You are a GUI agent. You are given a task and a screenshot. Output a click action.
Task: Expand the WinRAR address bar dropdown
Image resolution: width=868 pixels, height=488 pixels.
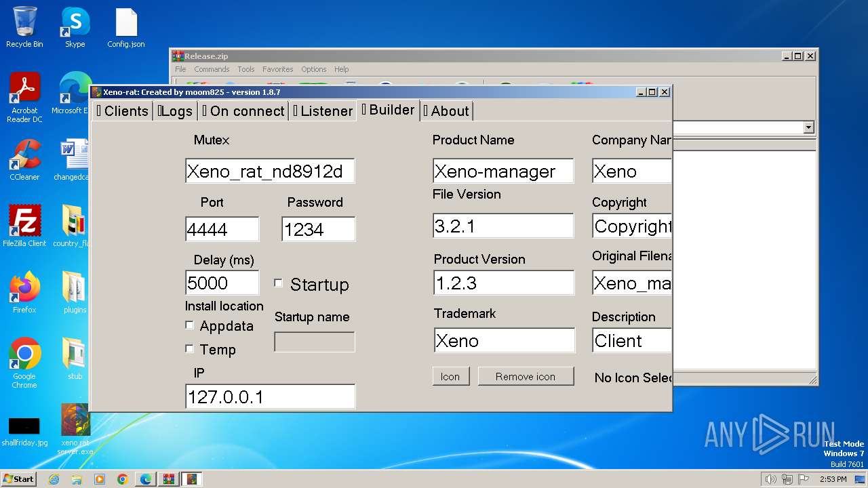808,127
